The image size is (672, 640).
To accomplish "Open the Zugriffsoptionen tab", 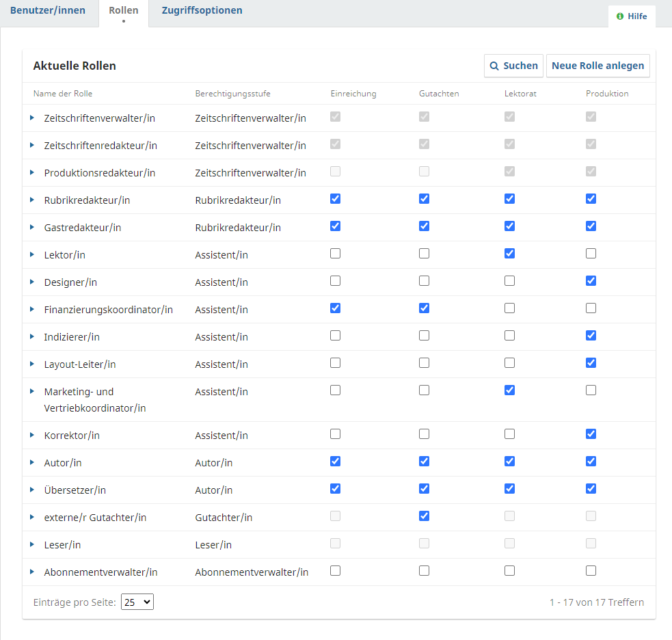I will (202, 11).
